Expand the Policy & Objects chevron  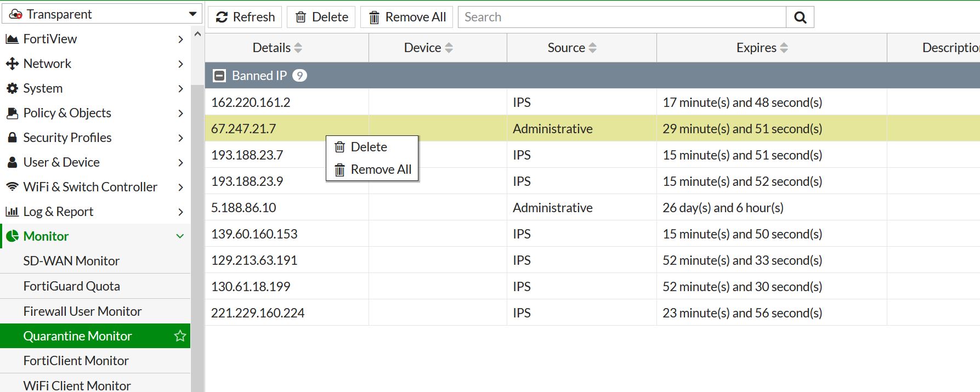180,113
